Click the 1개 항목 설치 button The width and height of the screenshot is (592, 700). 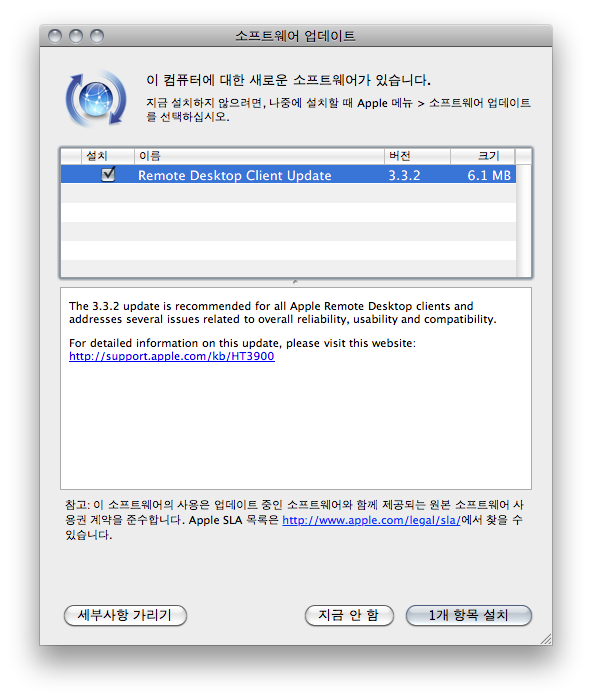[468, 615]
